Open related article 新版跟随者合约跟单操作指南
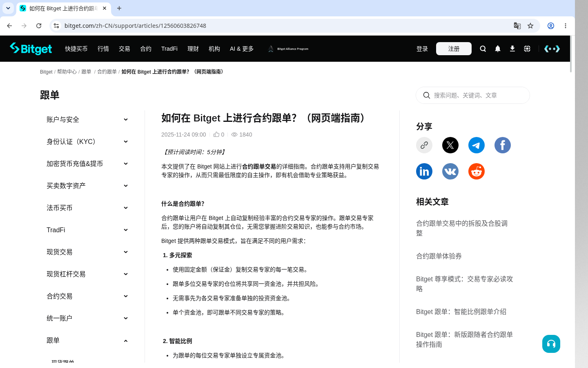This screenshot has height=368, width=588. point(465,339)
